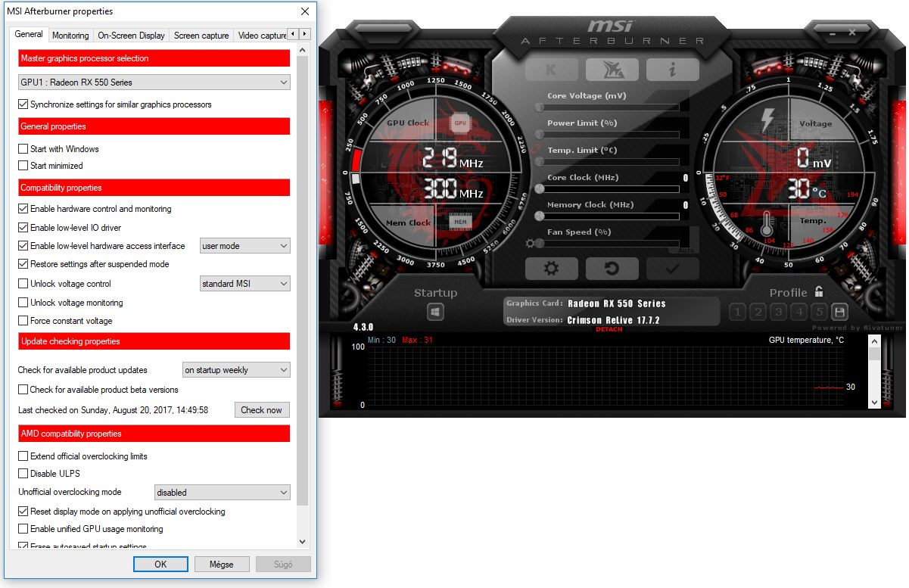Screen dimensions: 909x588
Task: Select profile slot 5
Action: point(818,312)
